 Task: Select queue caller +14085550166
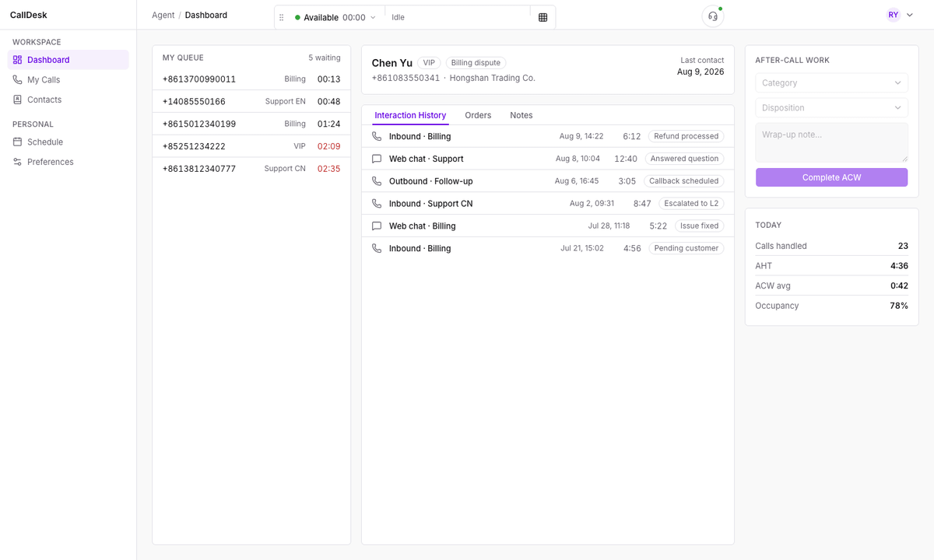point(251,102)
